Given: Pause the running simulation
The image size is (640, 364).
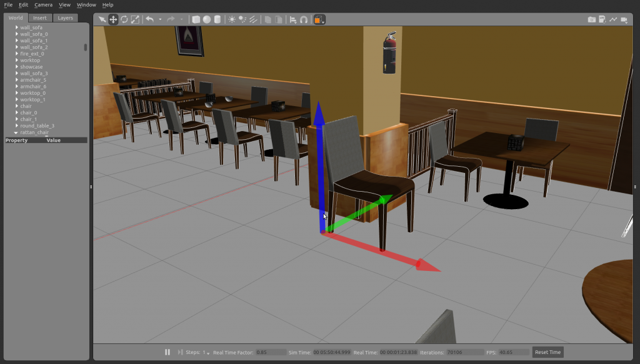Looking at the screenshot, I should (x=167, y=352).
